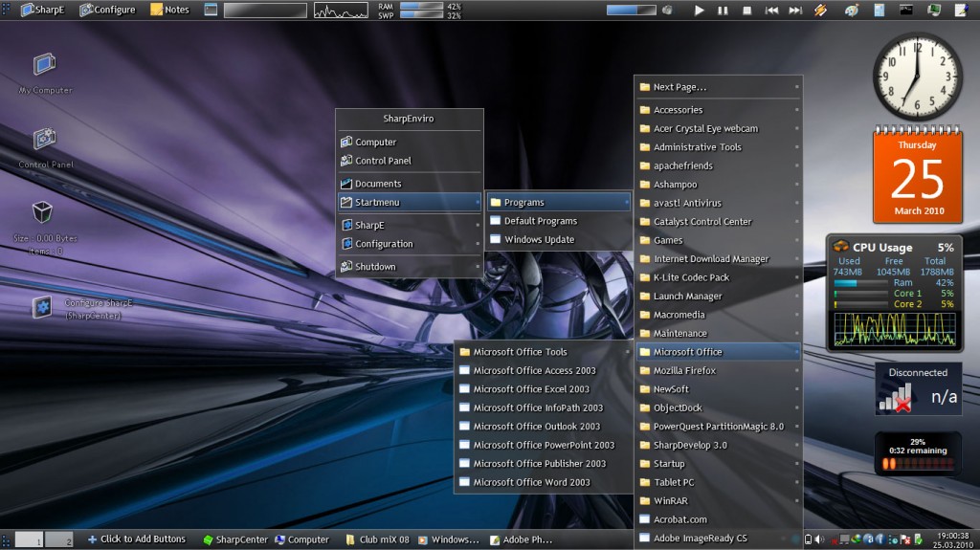Launch Microsoft Office Word 2003

pyautogui.click(x=531, y=482)
